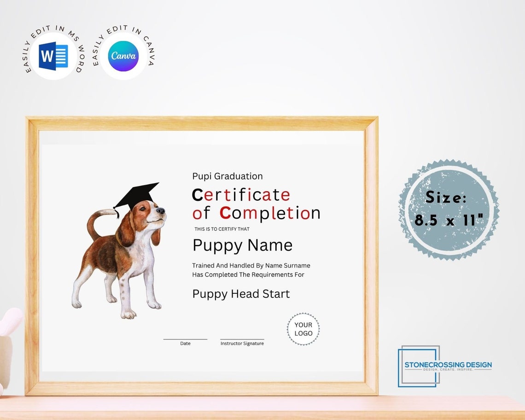Expand the Puppy Head Start course title

click(240, 294)
